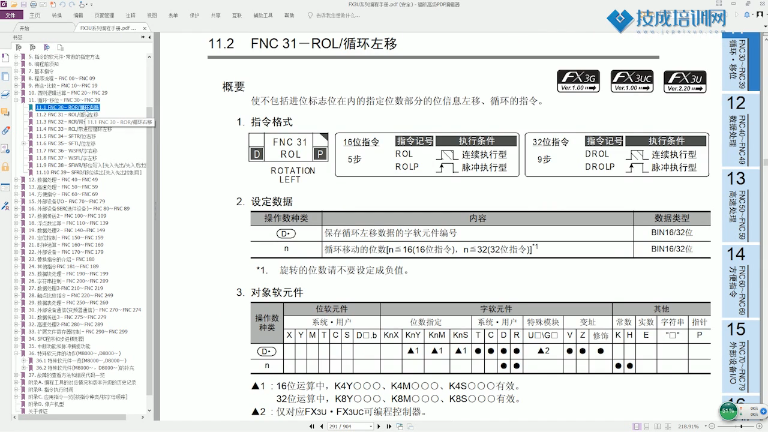This screenshot has width=768, height=432.
Task: Open the comments panel in left sidebar
Action: (5, 113)
